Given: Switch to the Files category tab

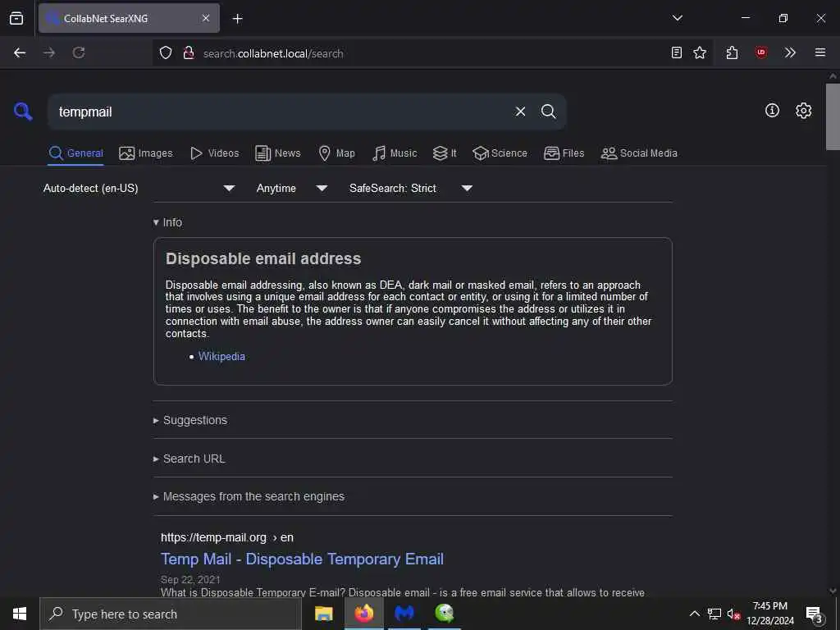Looking at the screenshot, I should click(x=564, y=153).
